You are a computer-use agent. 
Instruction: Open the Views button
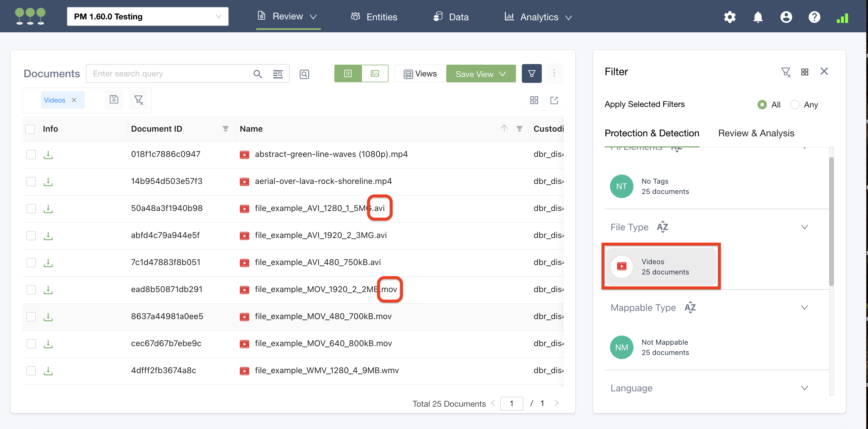tap(420, 74)
